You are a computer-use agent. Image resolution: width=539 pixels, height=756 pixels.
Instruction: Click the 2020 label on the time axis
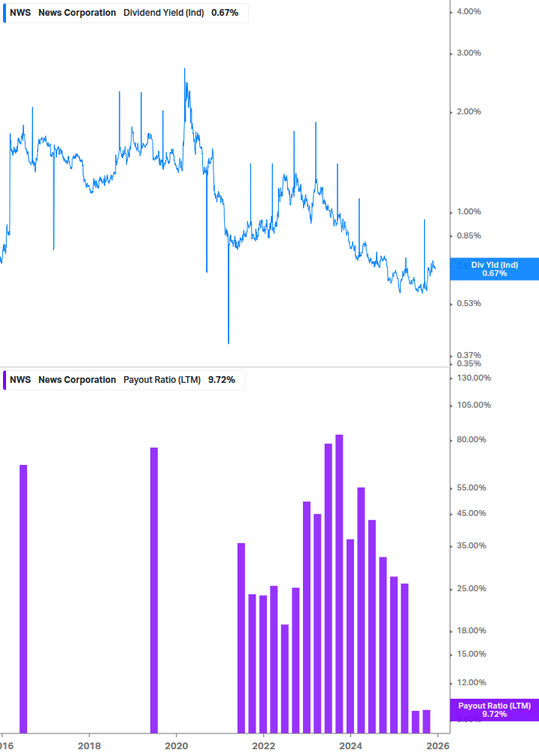click(x=176, y=745)
